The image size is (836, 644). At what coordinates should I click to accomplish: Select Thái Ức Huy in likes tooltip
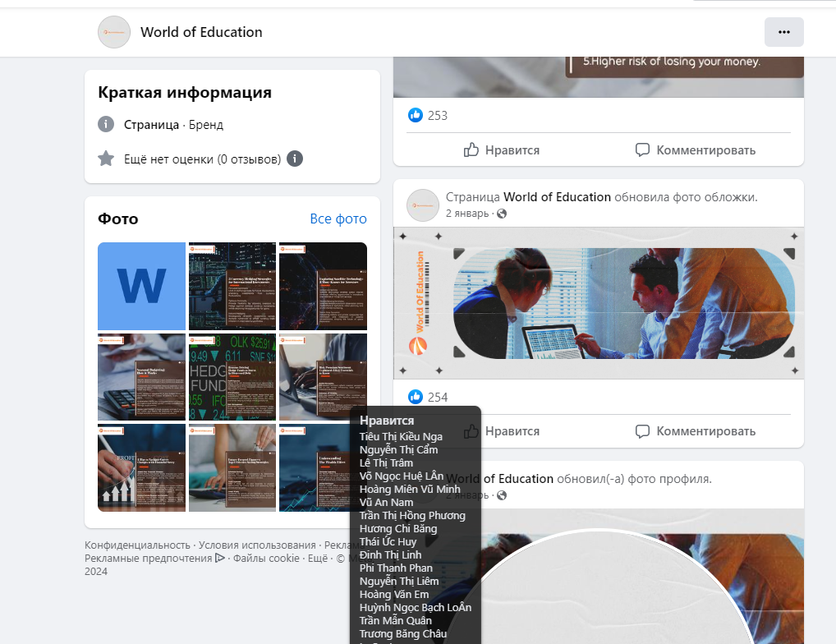pos(388,541)
